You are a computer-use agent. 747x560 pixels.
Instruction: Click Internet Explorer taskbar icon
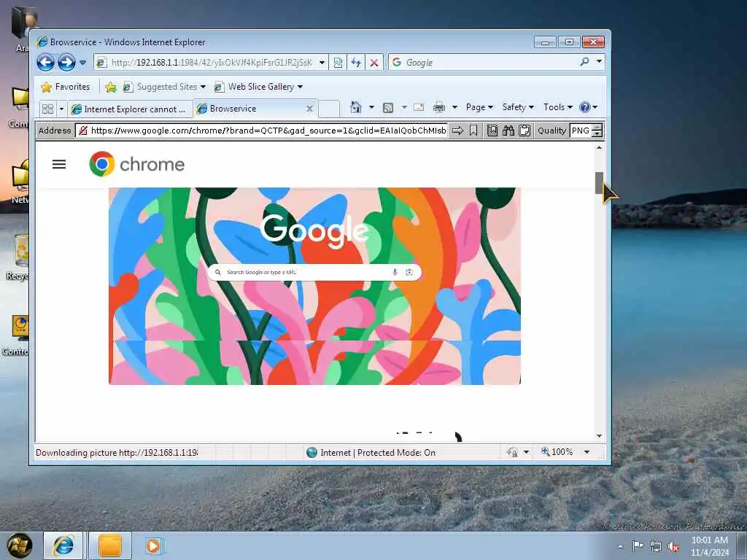(x=63, y=545)
